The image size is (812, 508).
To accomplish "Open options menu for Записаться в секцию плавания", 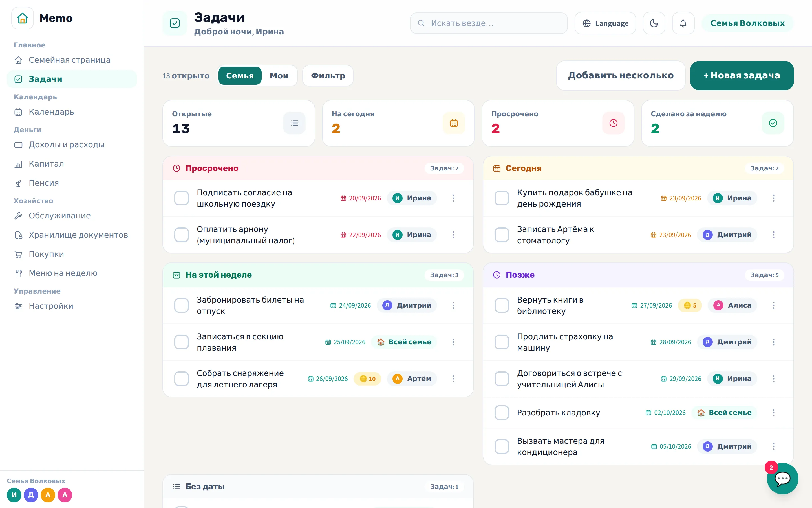I will [x=453, y=342].
